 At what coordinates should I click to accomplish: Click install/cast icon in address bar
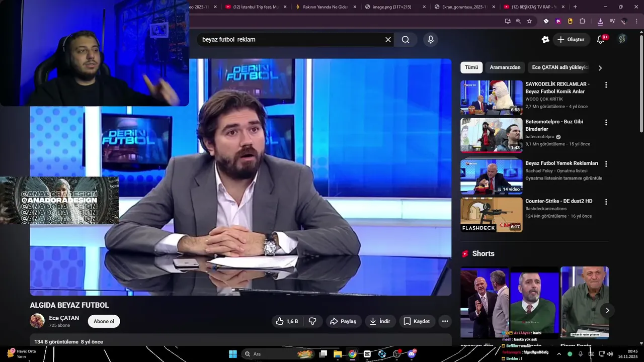[x=507, y=21]
